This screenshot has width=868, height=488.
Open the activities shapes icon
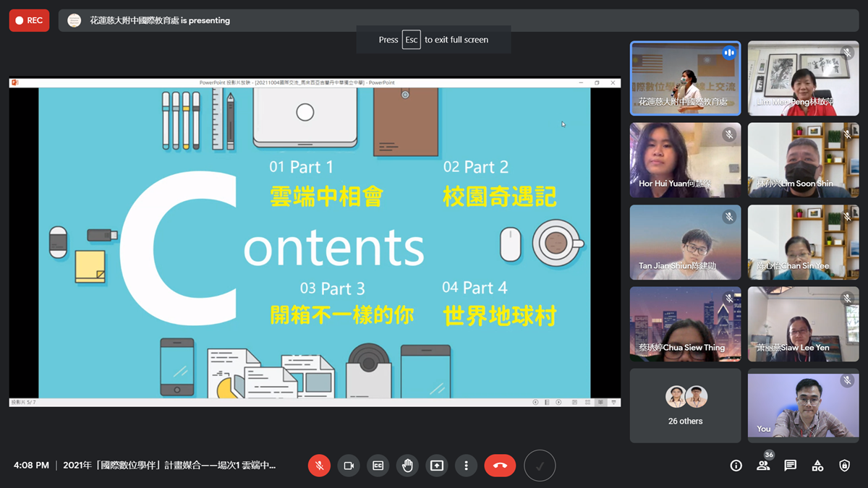(817, 466)
